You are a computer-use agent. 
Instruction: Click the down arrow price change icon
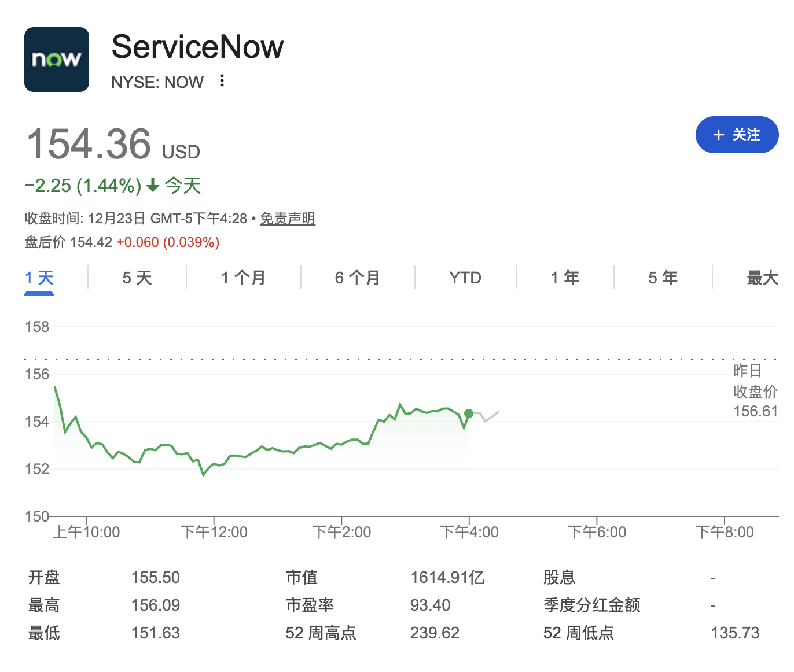pyautogui.click(x=153, y=186)
